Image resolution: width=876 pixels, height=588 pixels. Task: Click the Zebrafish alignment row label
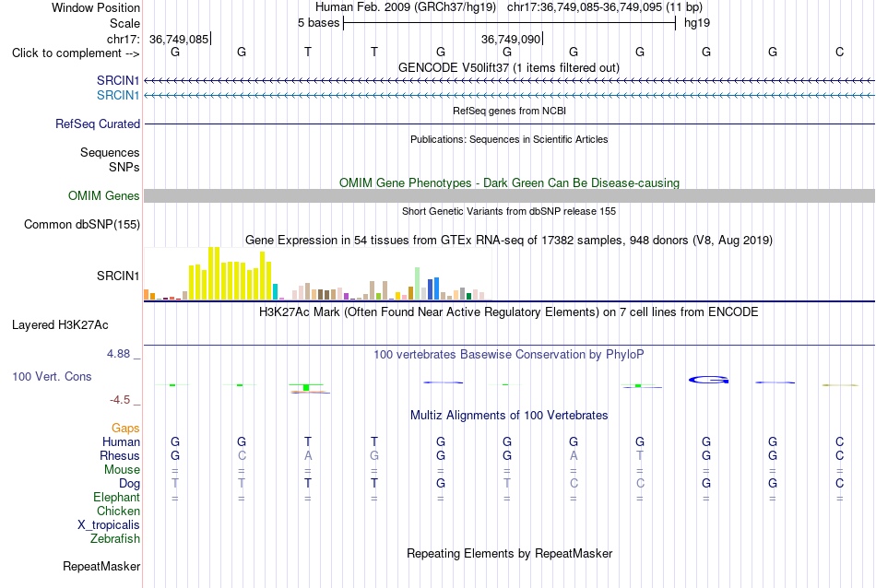click(x=115, y=539)
